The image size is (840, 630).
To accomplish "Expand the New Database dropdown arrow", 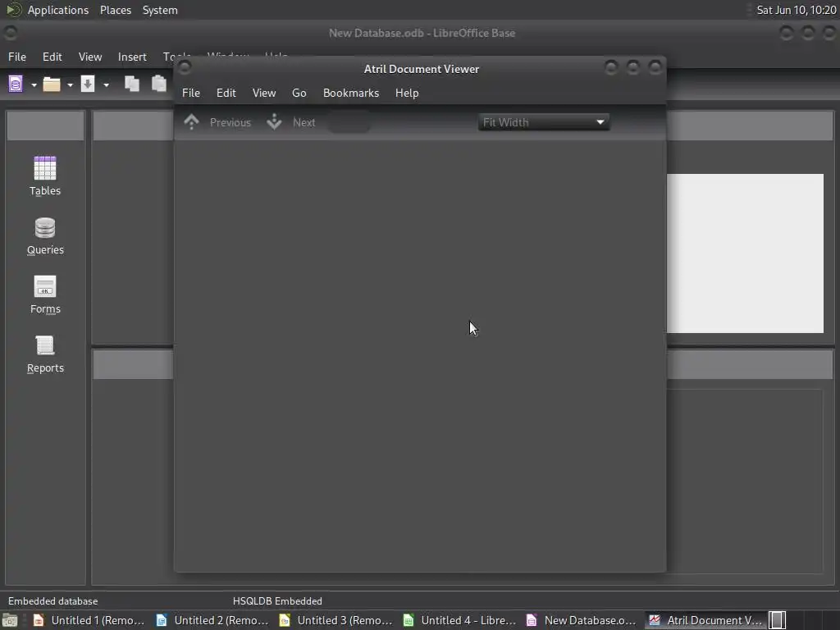I will 34,84.
